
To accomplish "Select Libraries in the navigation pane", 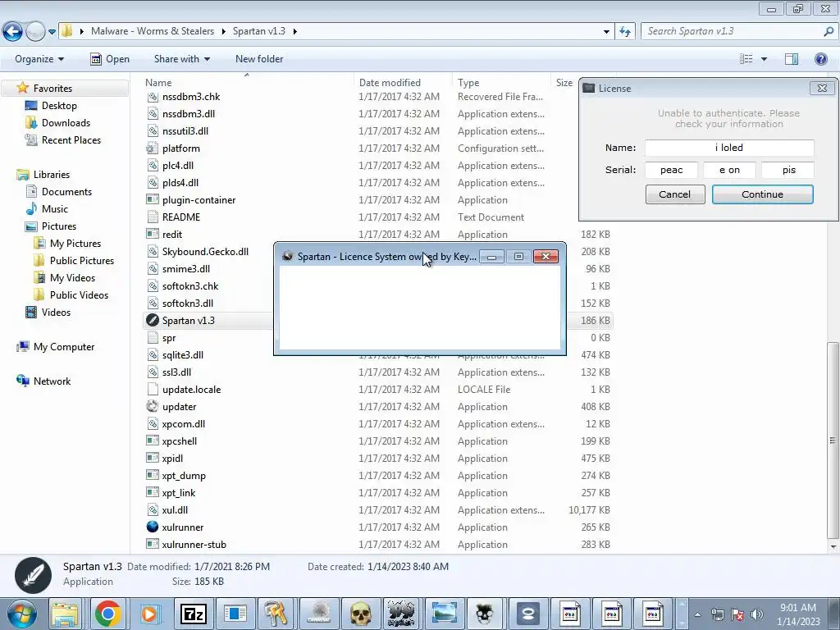I will 52,175.
